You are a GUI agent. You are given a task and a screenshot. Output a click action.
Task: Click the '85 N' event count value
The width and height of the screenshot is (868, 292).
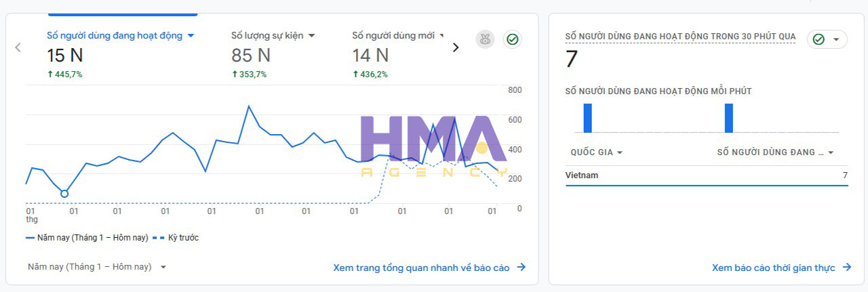pos(251,56)
